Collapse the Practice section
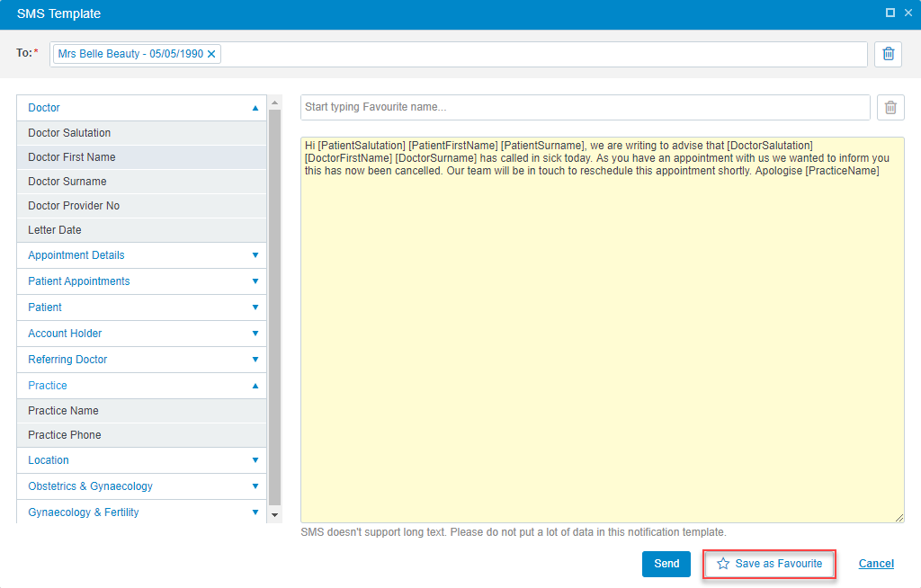This screenshot has width=921, height=588. [x=141, y=386]
